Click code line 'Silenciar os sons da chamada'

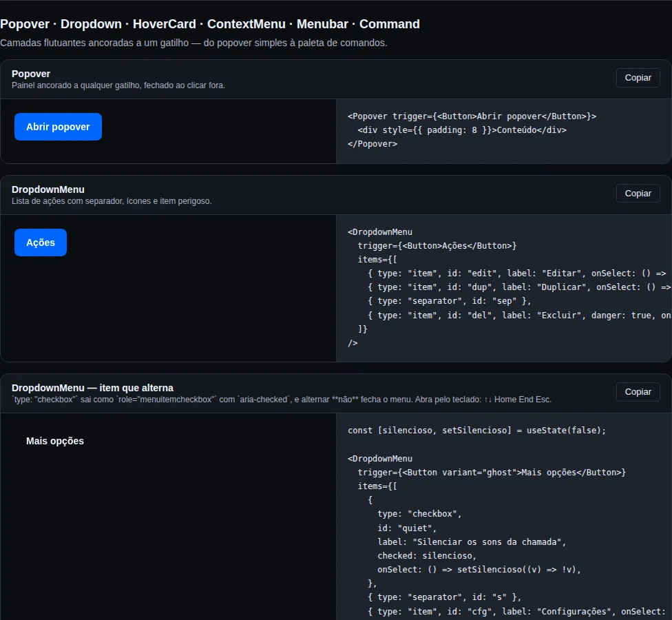click(x=472, y=542)
